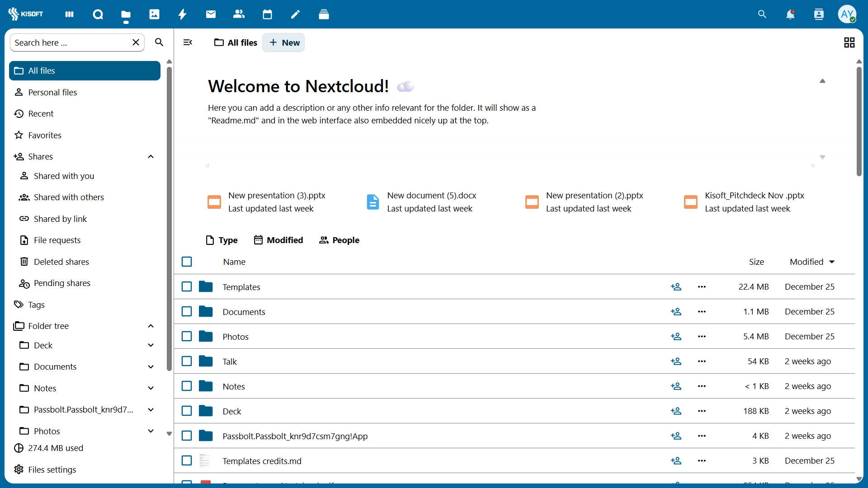Open the Recent files view
Screen dimensions: 868x488
(x=85, y=114)
